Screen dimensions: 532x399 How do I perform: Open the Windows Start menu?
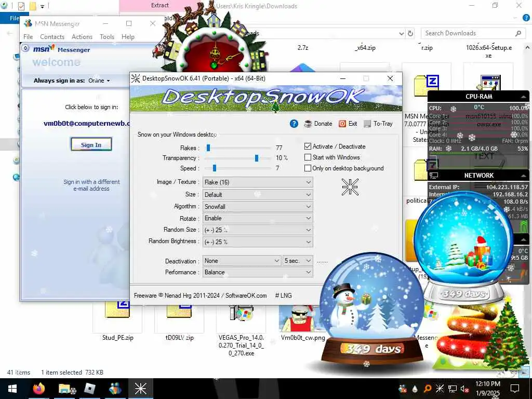12,389
